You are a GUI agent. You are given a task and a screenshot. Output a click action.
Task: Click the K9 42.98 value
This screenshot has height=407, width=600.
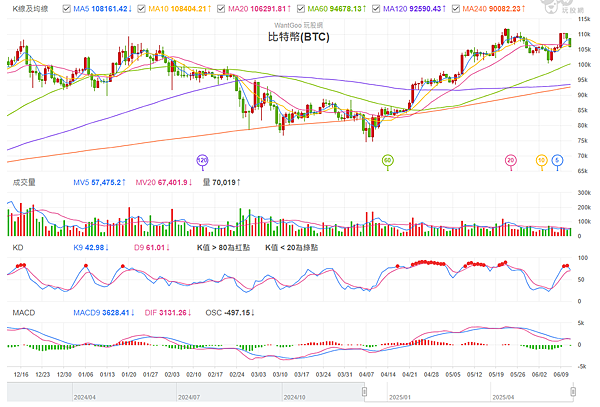[91, 247]
